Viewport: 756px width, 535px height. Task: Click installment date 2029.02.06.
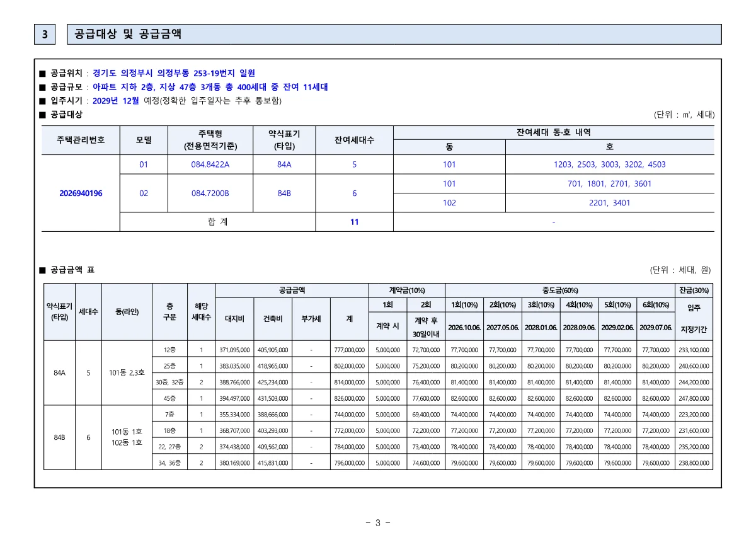click(617, 328)
